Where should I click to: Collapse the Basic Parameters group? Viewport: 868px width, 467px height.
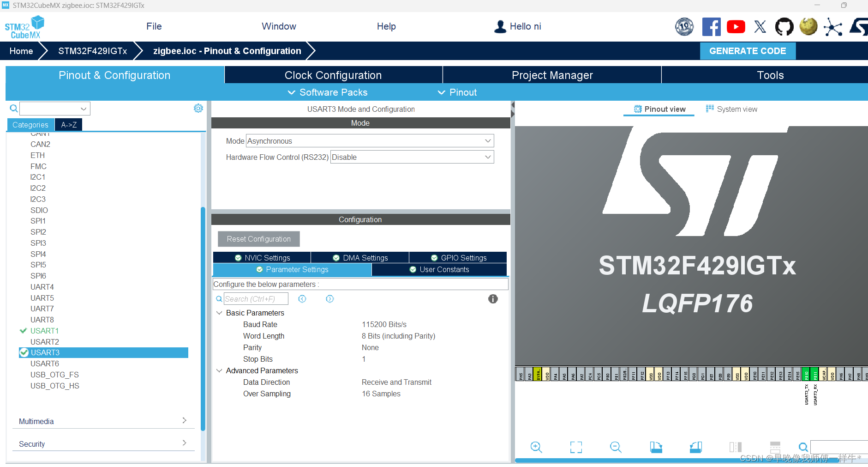click(x=219, y=313)
